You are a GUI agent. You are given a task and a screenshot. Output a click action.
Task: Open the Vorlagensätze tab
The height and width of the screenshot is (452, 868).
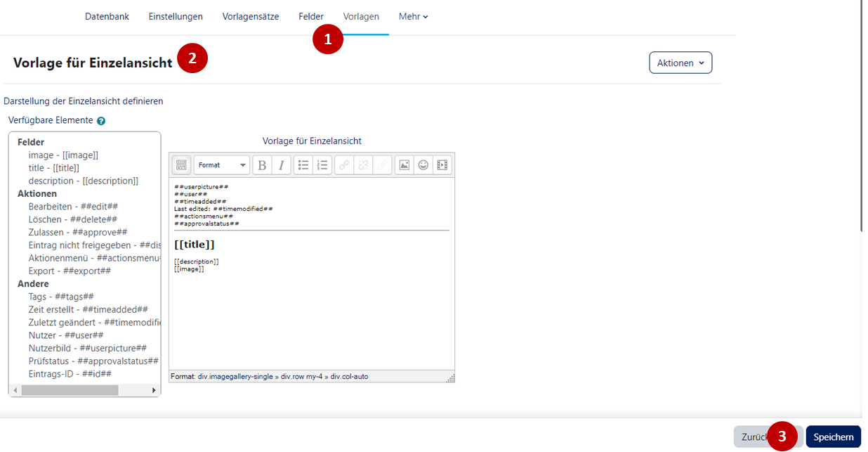(251, 16)
